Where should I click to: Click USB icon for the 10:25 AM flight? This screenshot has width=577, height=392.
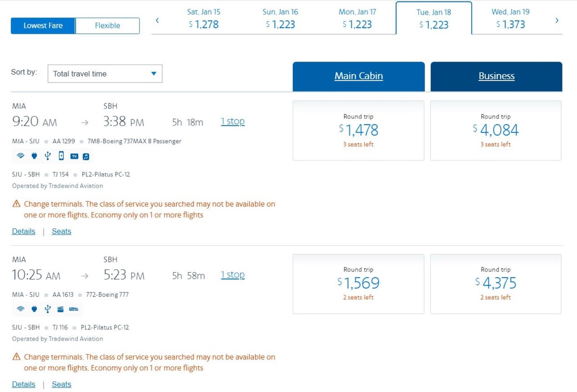47,309
